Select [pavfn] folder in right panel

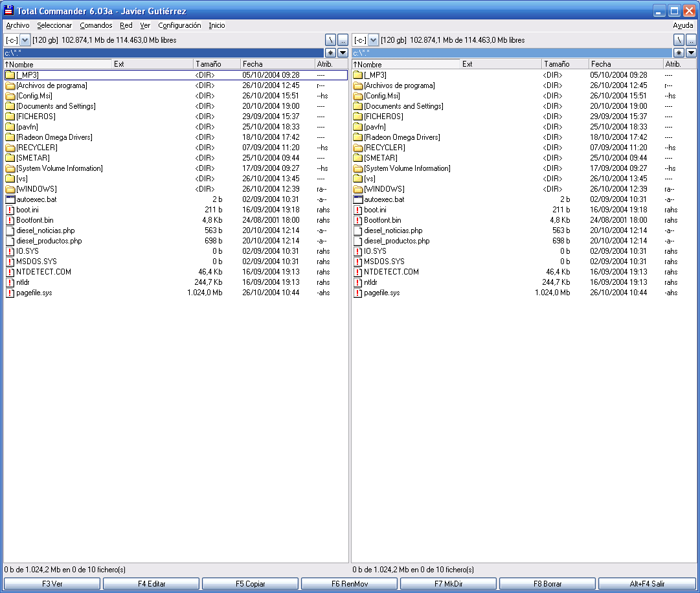click(x=374, y=127)
